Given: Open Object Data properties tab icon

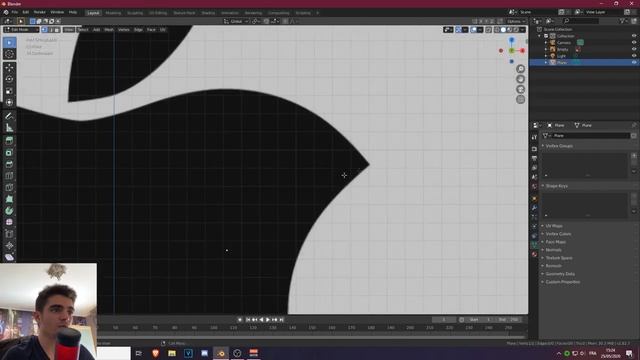Looking at the screenshot, I should (x=534, y=245).
